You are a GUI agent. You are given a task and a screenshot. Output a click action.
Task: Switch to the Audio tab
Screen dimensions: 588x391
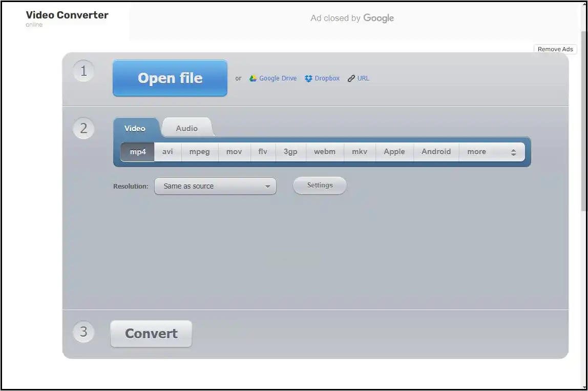point(187,128)
